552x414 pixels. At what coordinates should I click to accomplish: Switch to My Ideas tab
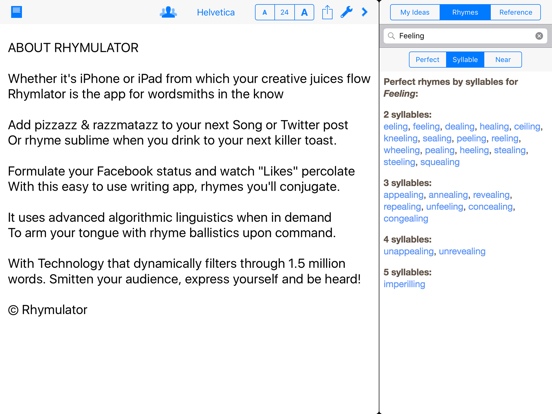coord(415,12)
